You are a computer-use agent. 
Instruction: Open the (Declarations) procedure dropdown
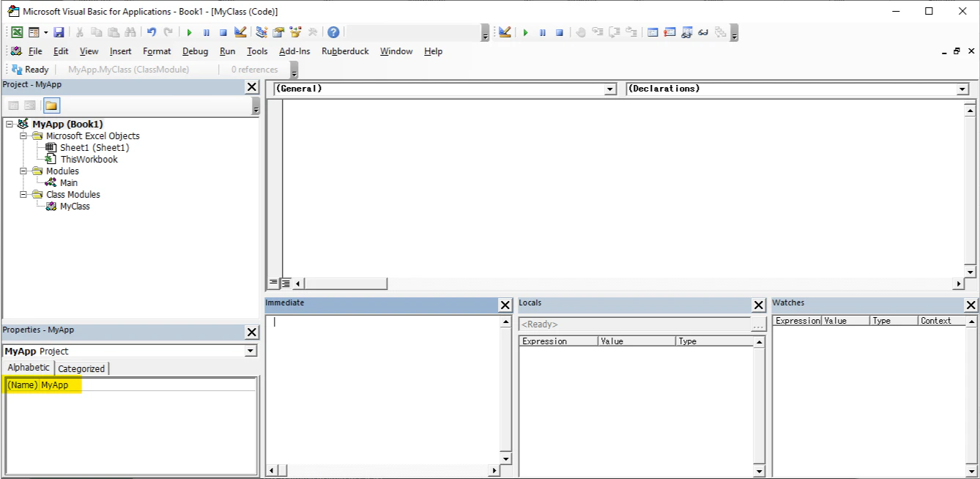click(x=962, y=89)
